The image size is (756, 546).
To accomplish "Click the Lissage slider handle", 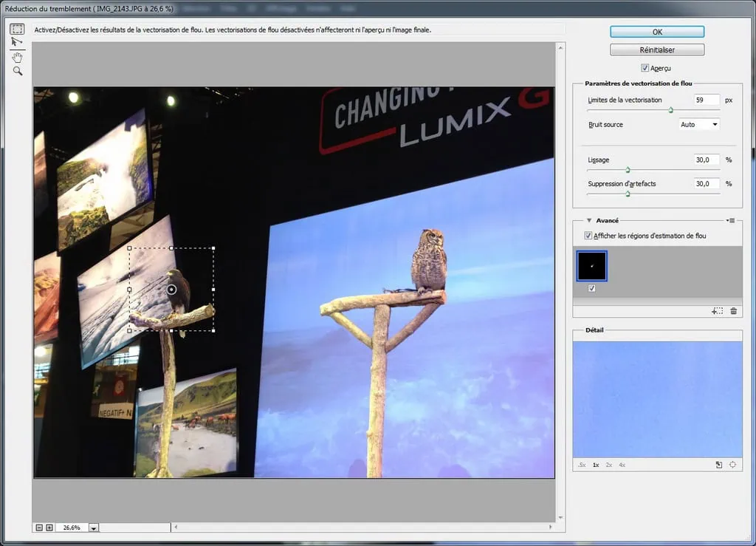I will click(x=628, y=170).
